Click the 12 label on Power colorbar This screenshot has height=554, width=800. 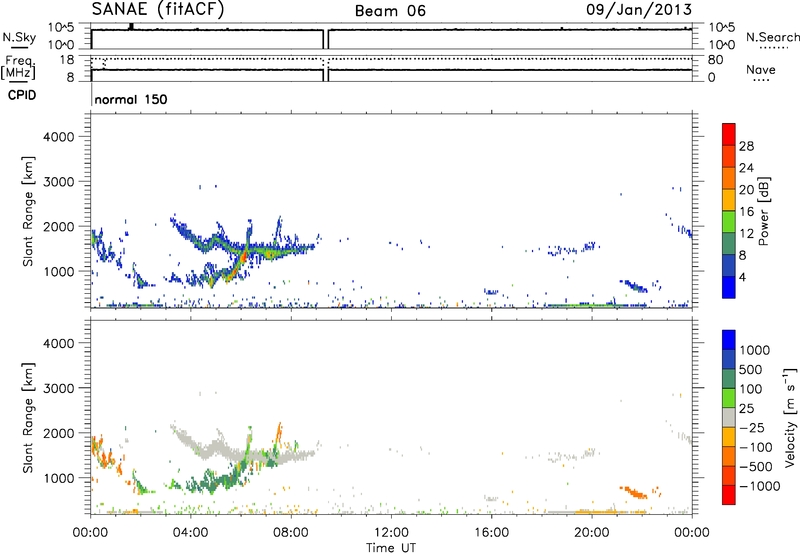point(746,234)
